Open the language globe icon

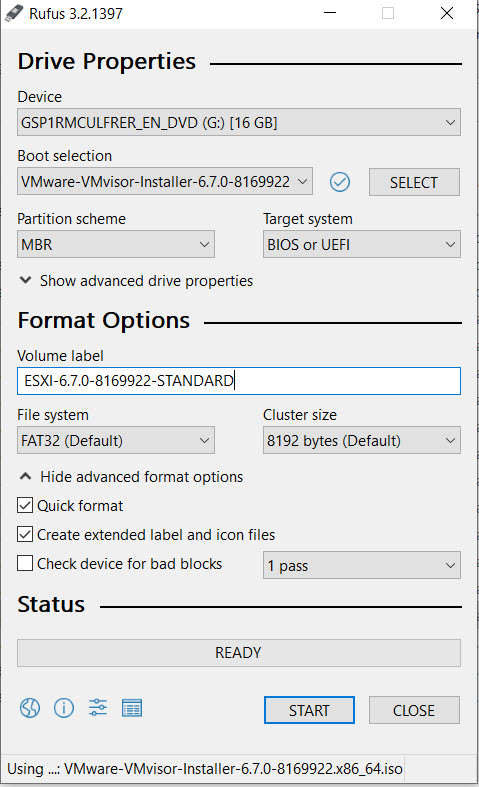(x=30, y=708)
